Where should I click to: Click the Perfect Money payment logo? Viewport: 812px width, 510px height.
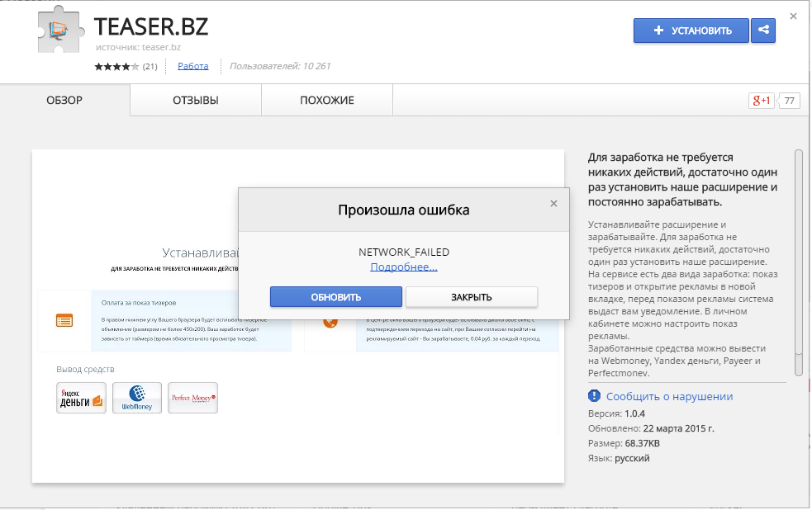[192, 398]
